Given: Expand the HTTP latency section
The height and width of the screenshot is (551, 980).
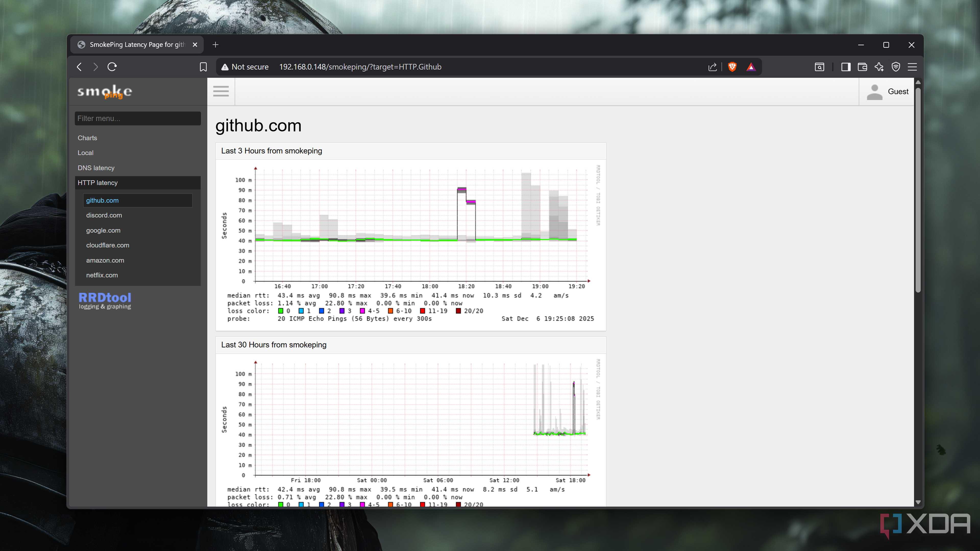Looking at the screenshot, I should pyautogui.click(x=97, y=183).
